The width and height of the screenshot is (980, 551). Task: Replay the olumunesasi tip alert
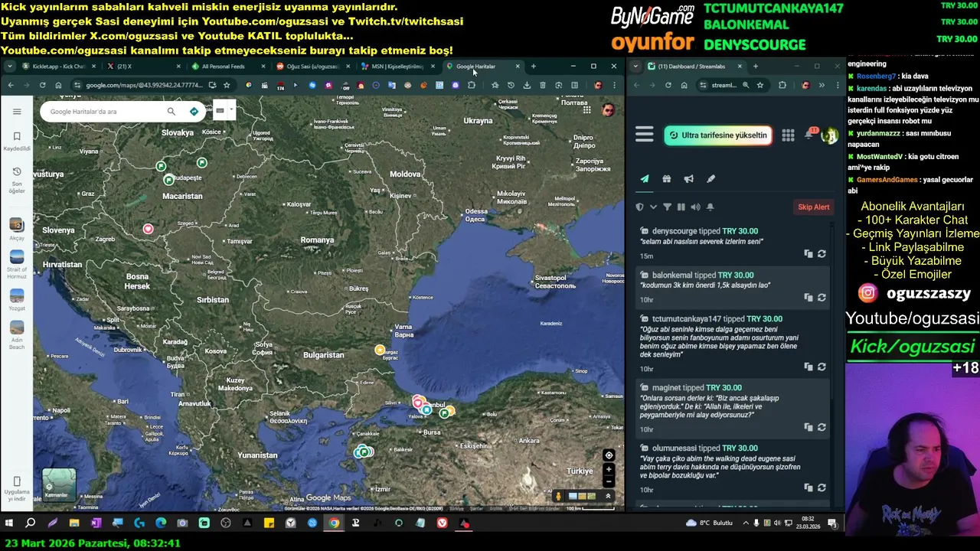click(822, 488)
